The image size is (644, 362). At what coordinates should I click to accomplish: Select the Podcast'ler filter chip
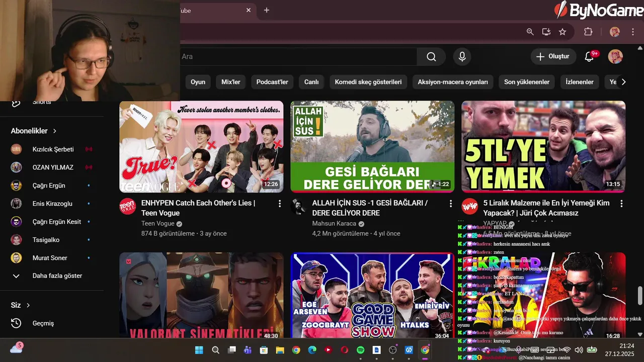(272, 82)
